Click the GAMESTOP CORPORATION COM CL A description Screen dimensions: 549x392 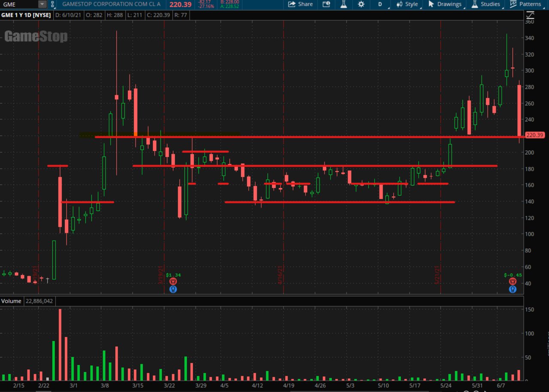click(x=112, y=4)
